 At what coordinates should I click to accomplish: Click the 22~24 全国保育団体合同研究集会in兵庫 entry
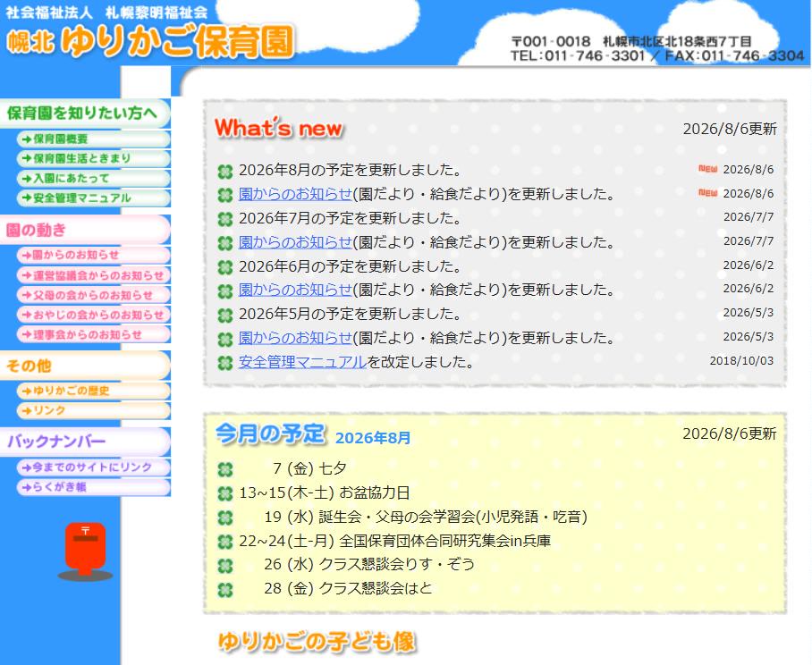click(x=394, y=541)
